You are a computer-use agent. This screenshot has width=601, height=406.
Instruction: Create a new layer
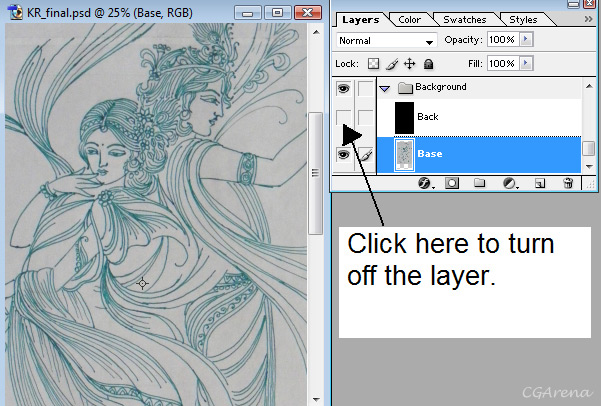[540, 183]
